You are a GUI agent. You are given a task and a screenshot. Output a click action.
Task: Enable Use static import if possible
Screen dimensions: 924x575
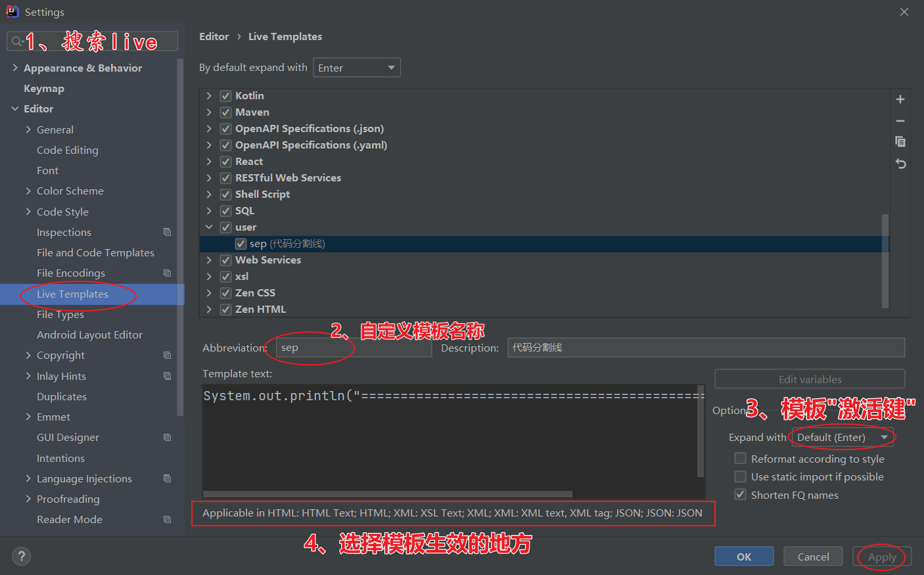pos(740,476)
